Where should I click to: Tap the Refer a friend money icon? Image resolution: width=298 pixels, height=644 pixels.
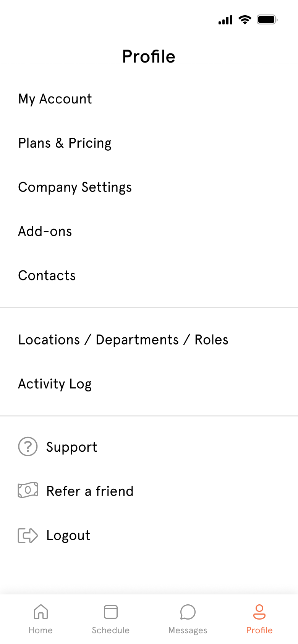tap(28, 490)
